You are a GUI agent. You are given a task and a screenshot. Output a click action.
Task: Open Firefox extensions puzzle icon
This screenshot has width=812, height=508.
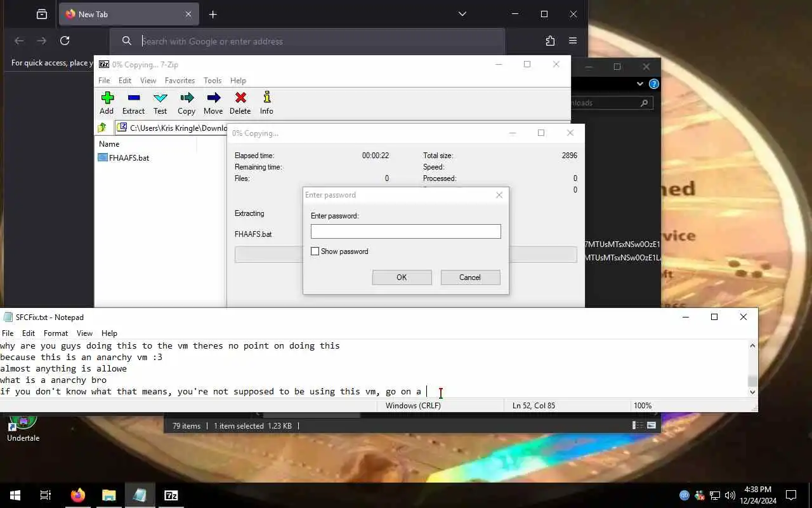tap(550, 41)
